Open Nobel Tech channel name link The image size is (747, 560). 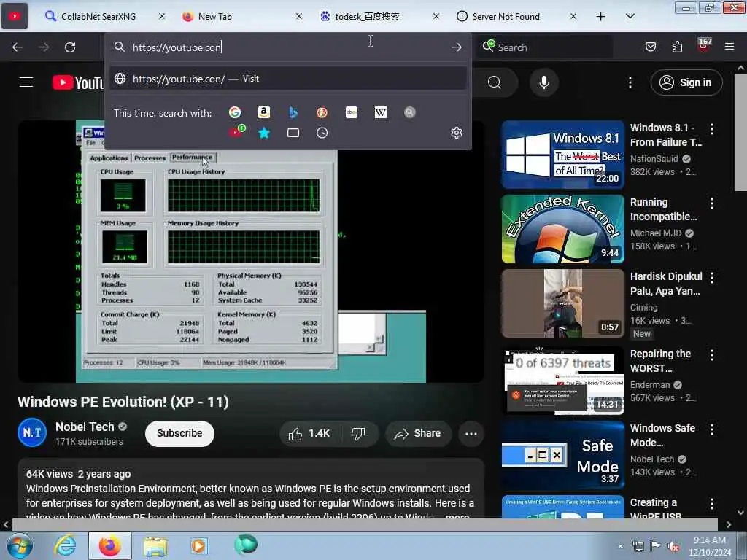click(85, 427)
